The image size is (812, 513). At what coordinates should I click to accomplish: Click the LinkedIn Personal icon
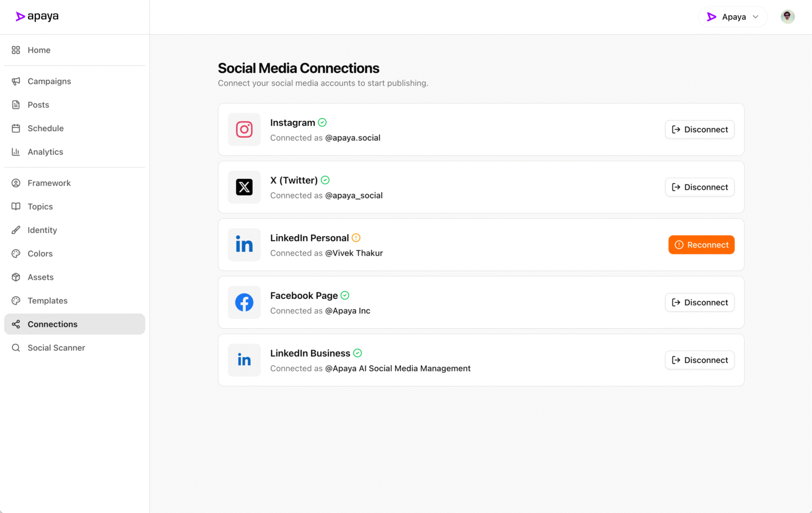click(244, 245)
